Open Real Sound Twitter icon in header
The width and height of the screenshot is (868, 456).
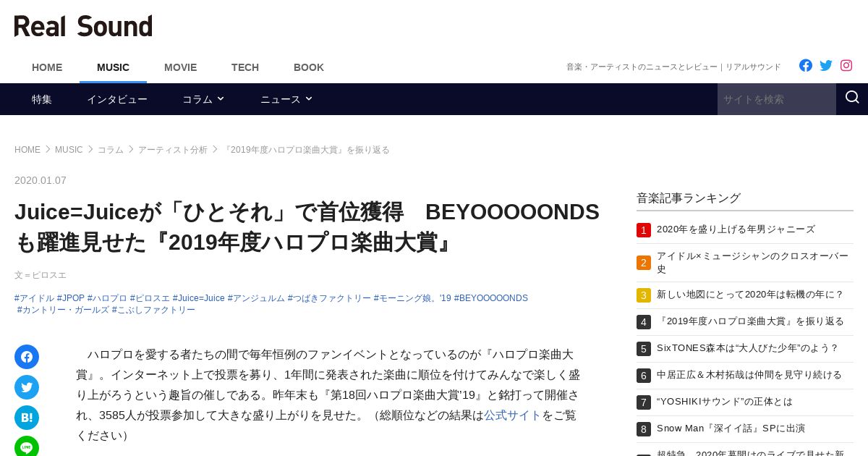826,65
